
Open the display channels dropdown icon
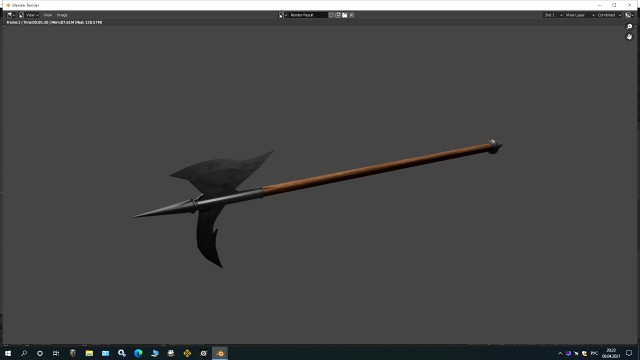(x=629, y=15)
